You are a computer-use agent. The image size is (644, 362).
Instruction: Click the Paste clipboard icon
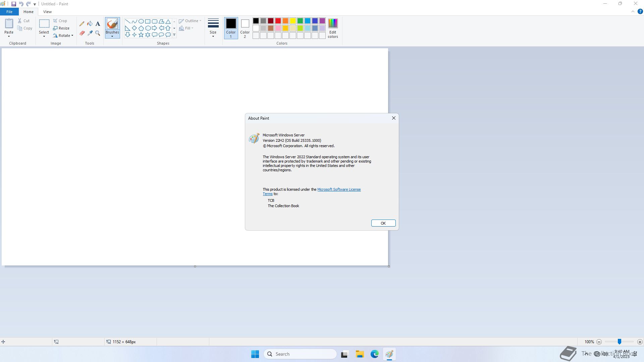(9, 23)
